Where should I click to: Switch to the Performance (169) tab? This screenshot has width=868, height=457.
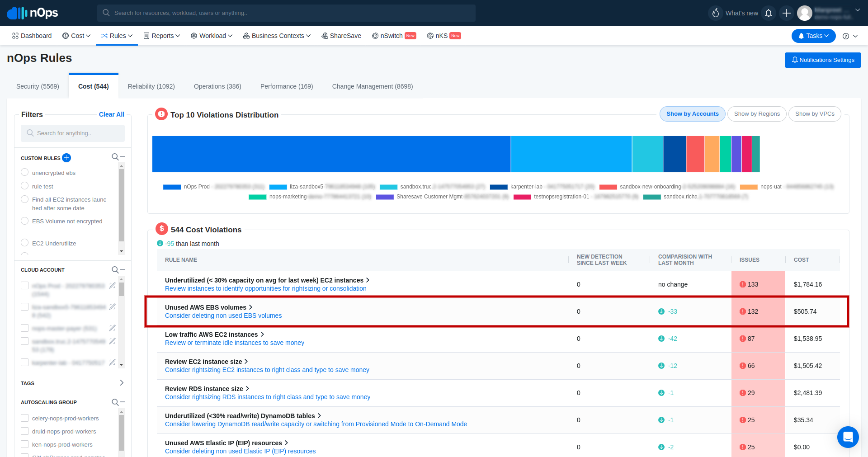click(x=287, y=86)
